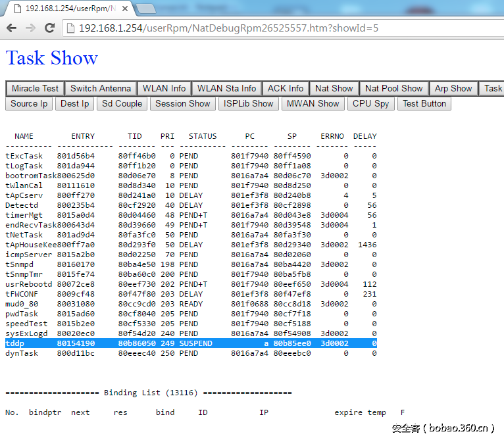504x440 pixels.
Task: Click the Sd Couple button
Action: (122, 103)
